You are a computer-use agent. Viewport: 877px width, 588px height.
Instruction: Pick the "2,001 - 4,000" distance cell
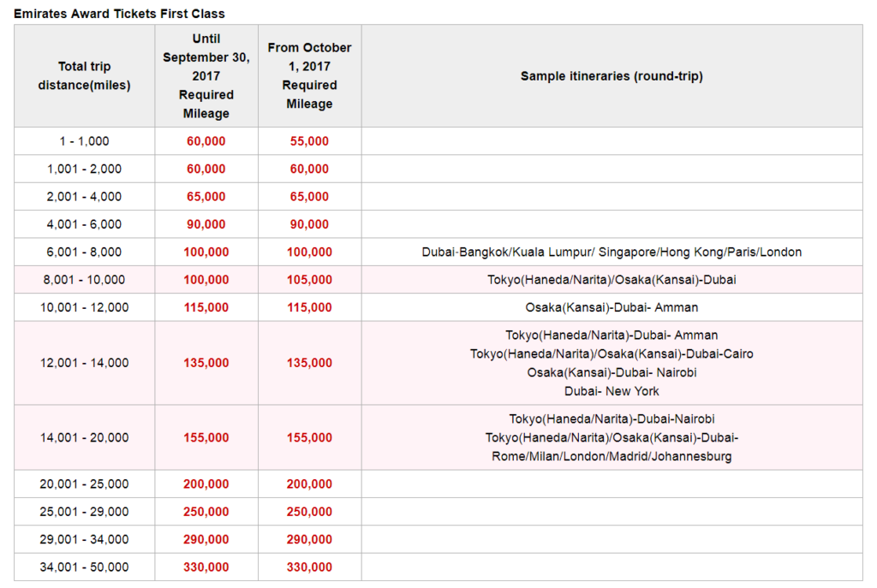(x=85, y=197)
